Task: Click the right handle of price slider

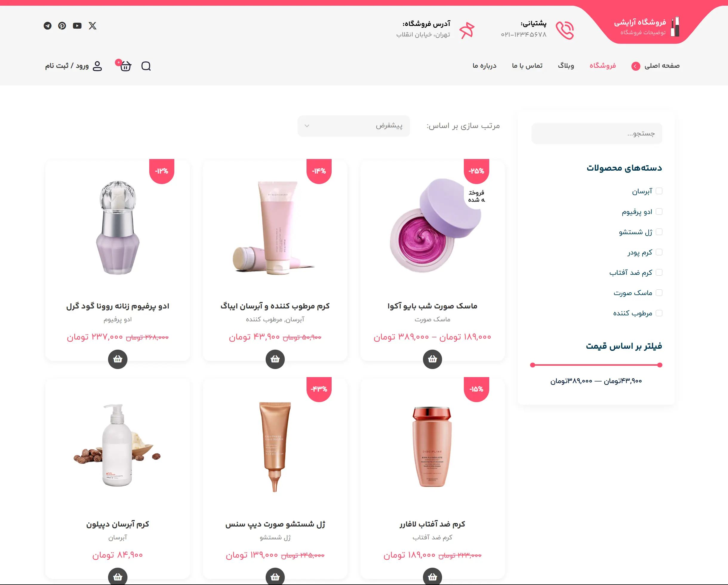Action: [660, 365]
